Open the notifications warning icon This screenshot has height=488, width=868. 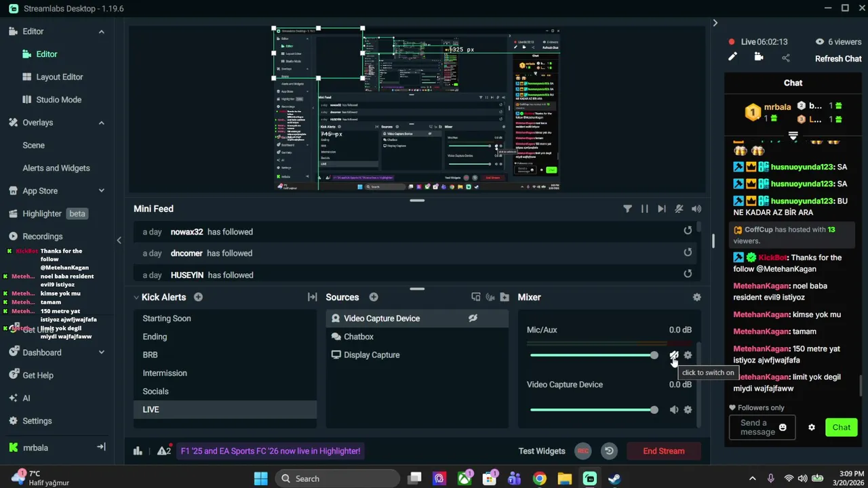(163, 451)
